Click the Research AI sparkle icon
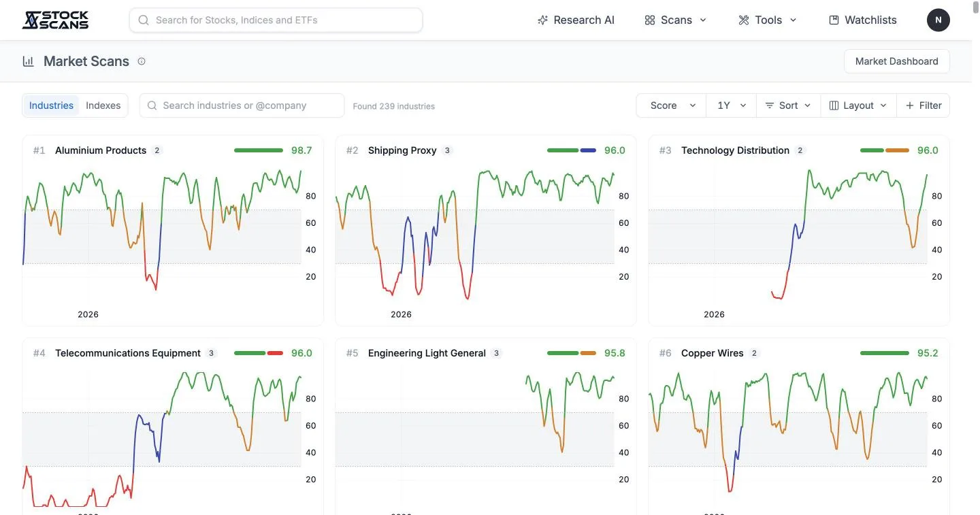Viewport: 980px width, 515px height. point(542,20)
